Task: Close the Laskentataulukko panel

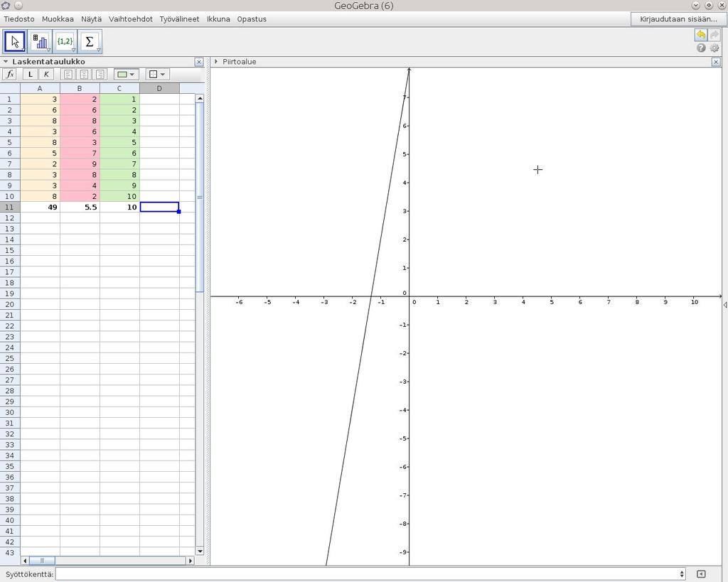Action: click(199, 62)
